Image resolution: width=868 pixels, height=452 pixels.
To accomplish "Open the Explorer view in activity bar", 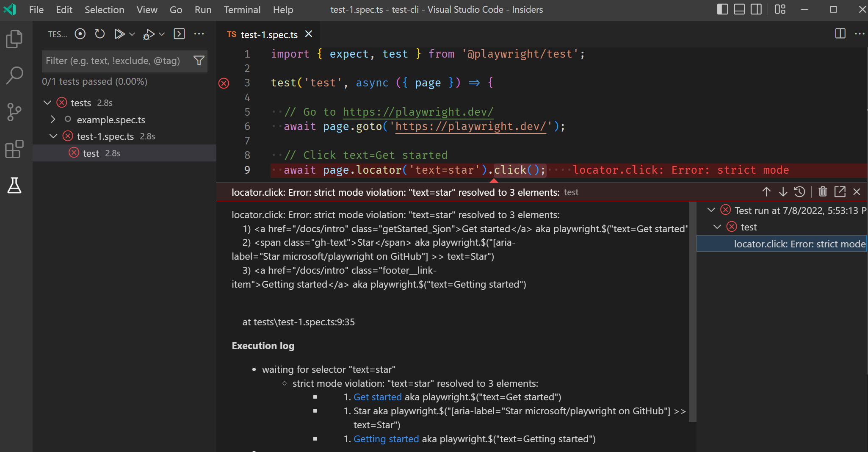I will point(14,39).
